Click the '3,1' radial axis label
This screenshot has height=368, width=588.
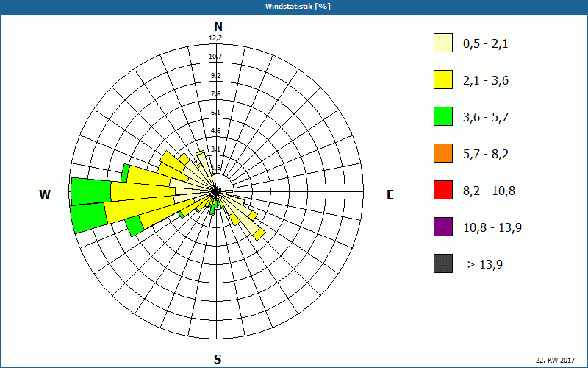tap(215, 149)
